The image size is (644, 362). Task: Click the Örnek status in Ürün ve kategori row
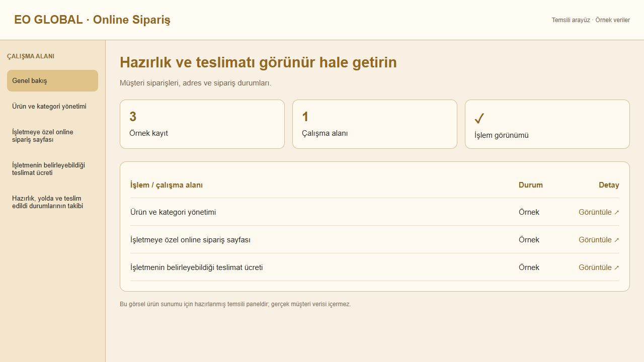[529, 212]
